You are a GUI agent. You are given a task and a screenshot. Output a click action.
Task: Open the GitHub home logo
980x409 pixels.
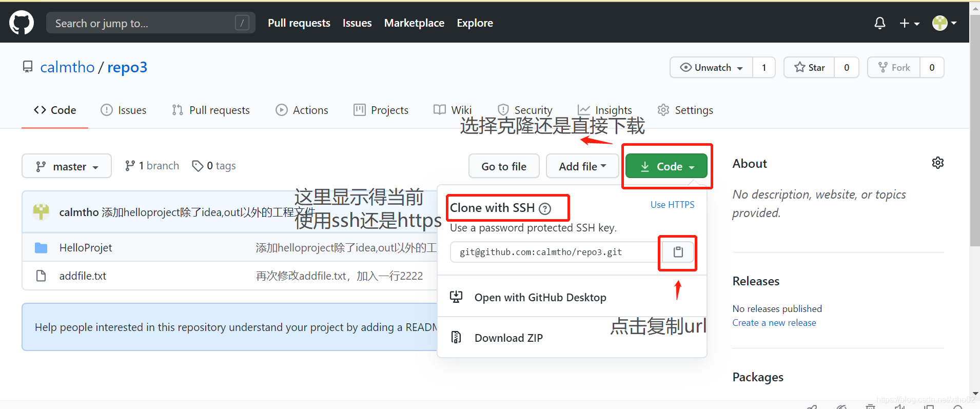pos(22,23)
